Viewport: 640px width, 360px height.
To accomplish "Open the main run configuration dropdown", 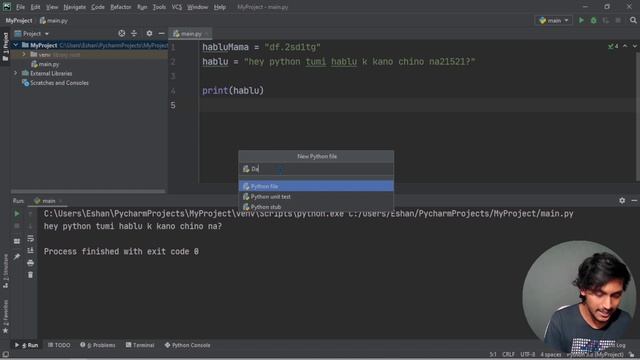I will (x=554, y=20).
